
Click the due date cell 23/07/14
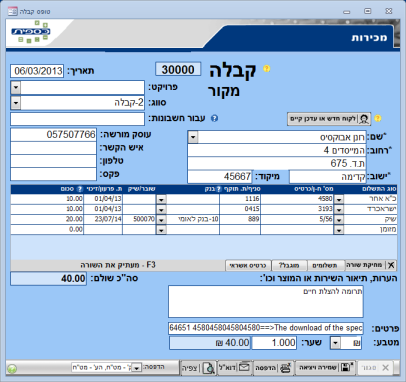click(103, 220)
